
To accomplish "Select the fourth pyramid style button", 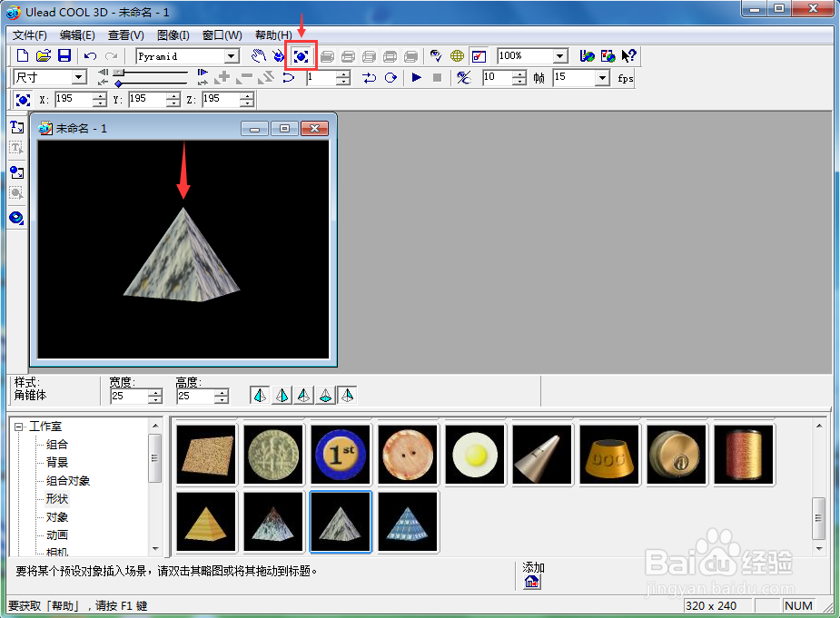I will [x=325, y=396].
